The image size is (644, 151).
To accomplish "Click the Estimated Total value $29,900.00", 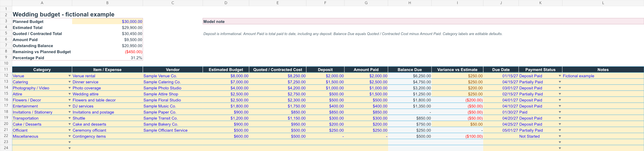I will (132, 28).
